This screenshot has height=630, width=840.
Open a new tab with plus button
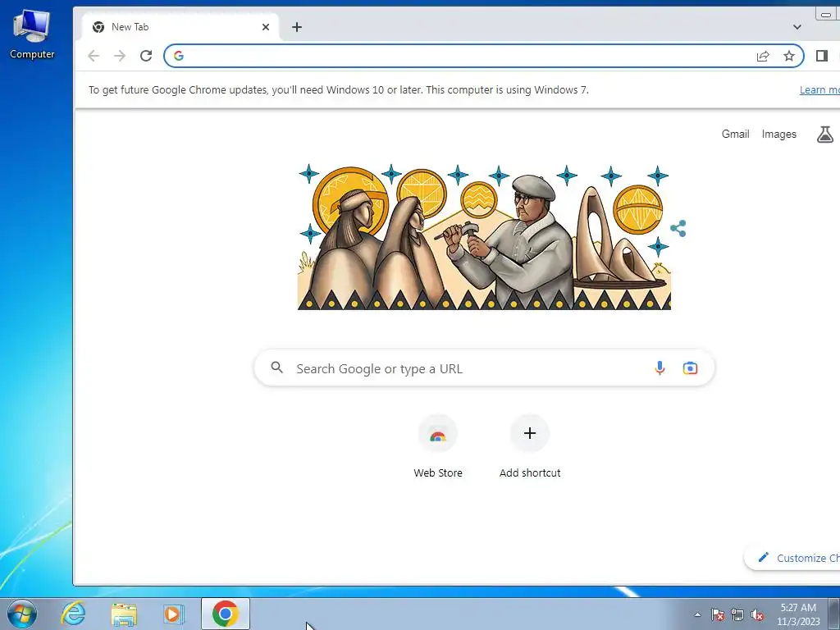pos(297,27)
